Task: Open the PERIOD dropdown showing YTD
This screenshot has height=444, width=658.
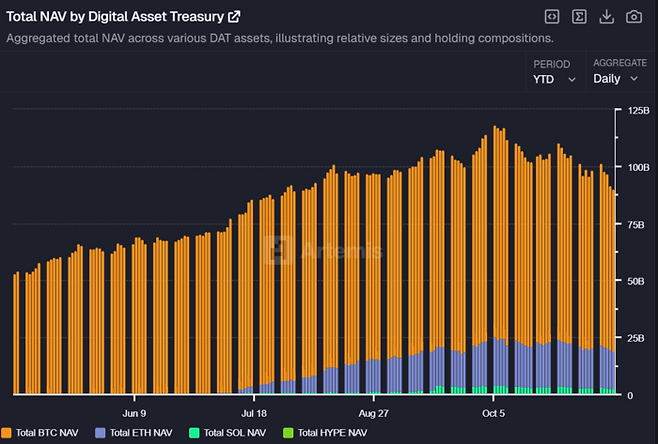Action: click(x=555, y=78)
